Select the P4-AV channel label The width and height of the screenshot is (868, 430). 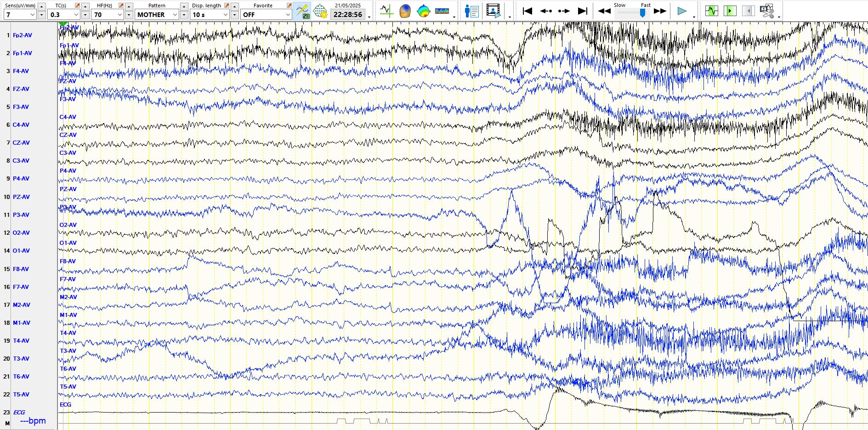(21, 178)
